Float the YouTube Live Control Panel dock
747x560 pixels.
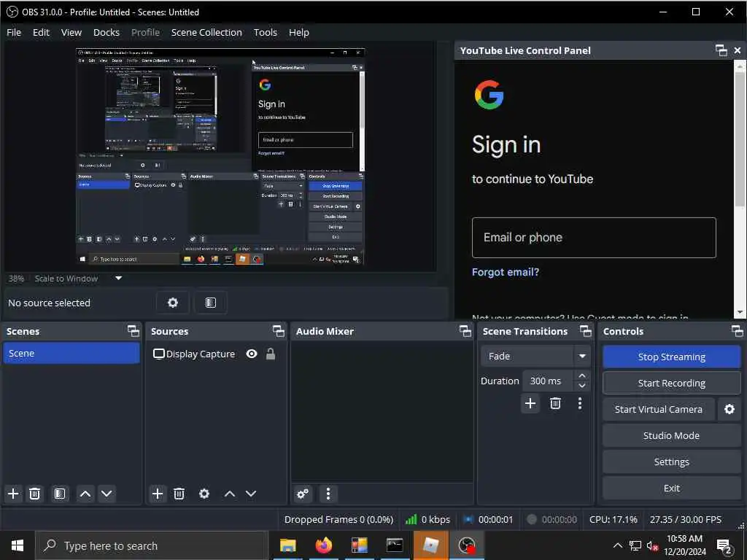pos(721,50)
